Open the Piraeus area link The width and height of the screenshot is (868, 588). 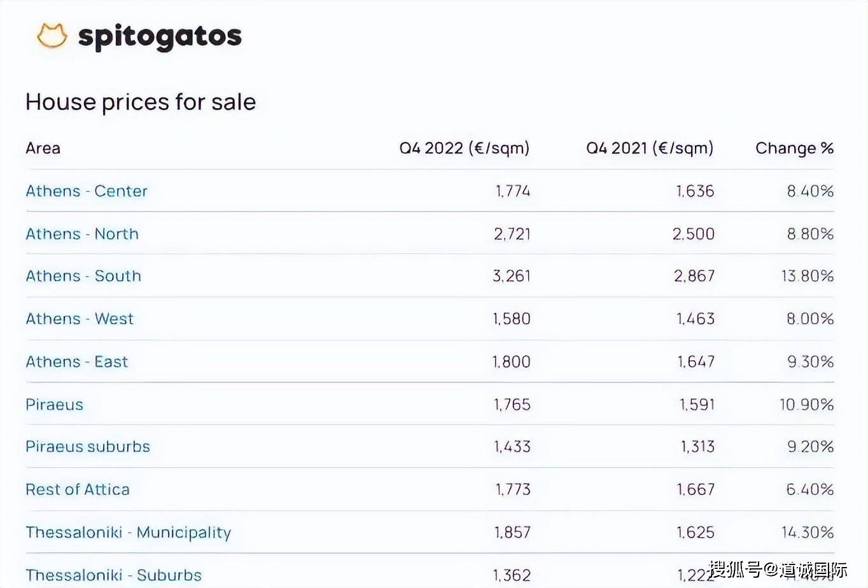pos(54,404)
